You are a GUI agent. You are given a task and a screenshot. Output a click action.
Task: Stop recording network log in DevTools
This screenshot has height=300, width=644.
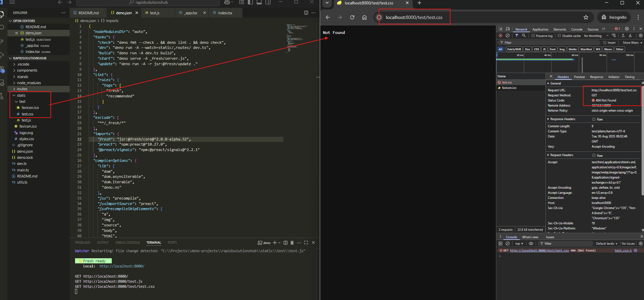(500, 36)
